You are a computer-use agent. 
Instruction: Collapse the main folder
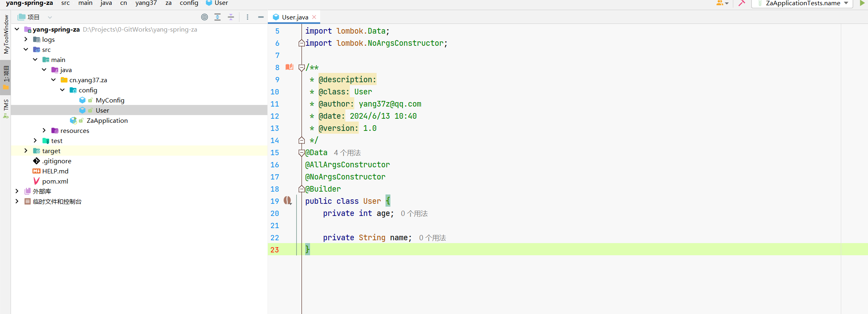coord(35,60)
